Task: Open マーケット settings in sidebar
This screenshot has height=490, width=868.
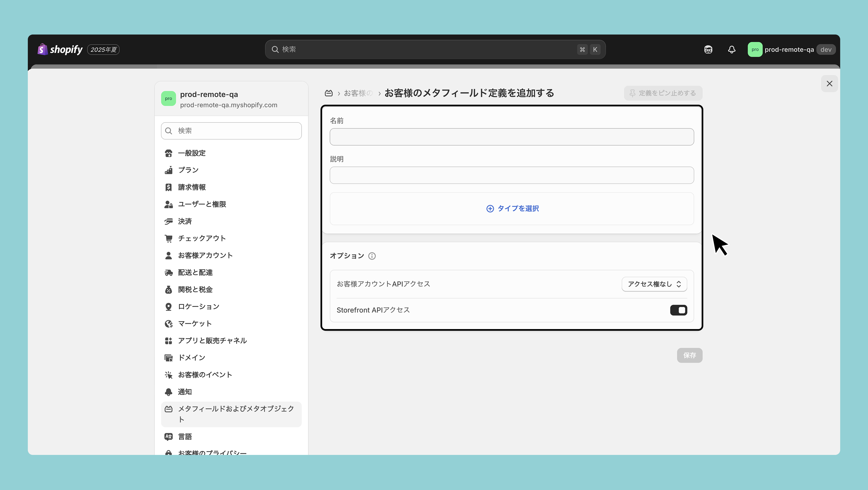Action: click(195, 324)
